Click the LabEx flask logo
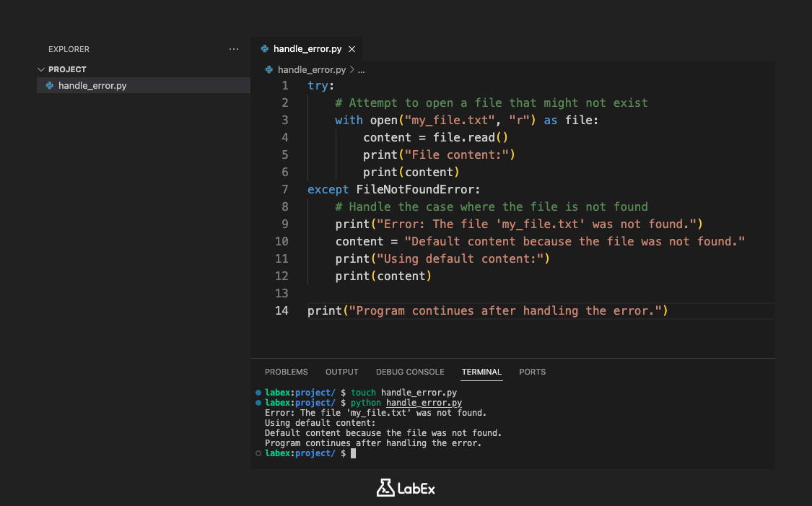Image resolution: width=812 pixels, height=506 pixels. point(385,488)
